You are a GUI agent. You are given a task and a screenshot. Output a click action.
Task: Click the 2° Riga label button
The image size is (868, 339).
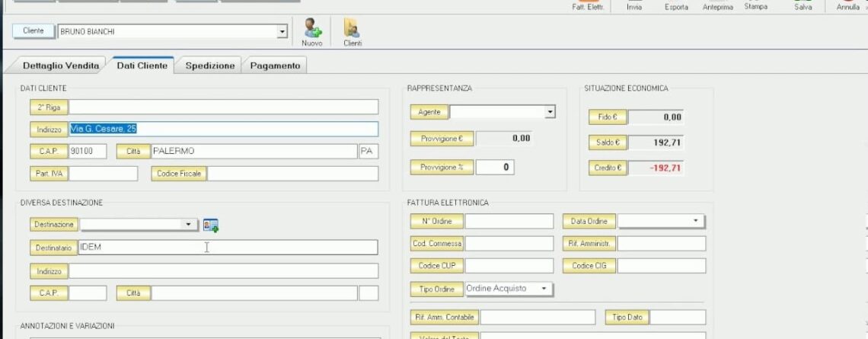click(49, 107)
